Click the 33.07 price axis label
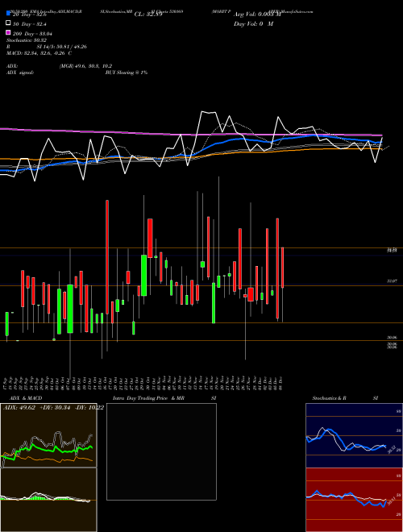 pos(392,281)
